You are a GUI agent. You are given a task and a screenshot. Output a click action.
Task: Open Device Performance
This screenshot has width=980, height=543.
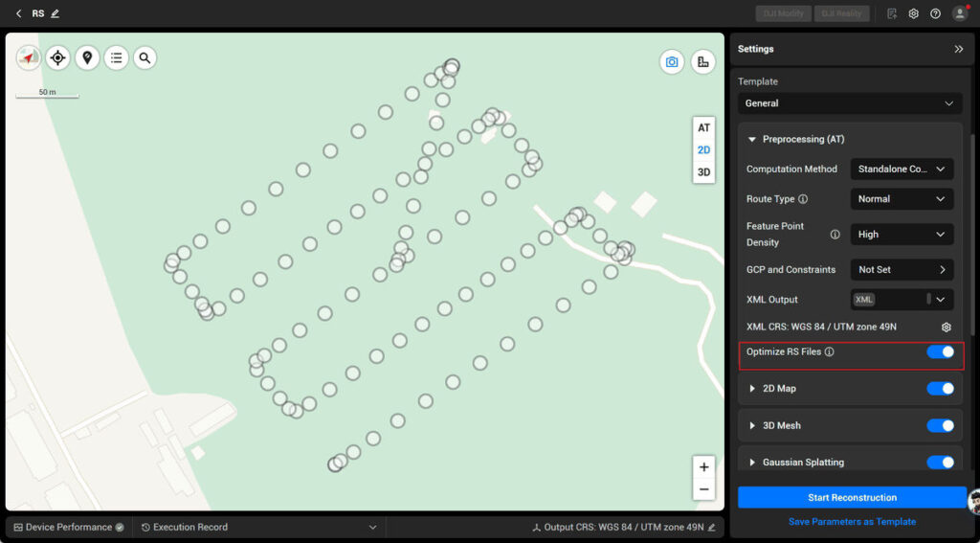tap(69, 528)
